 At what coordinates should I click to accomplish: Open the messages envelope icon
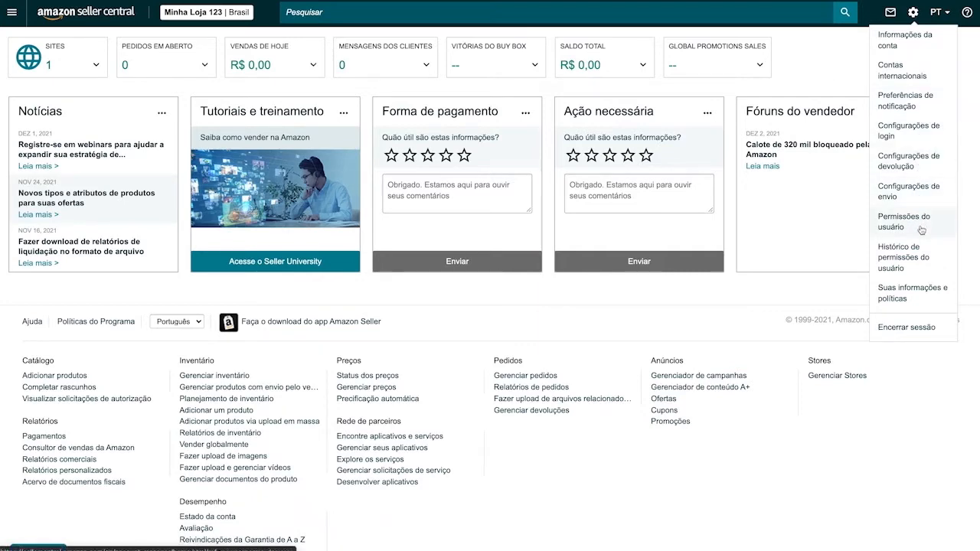[890, 12]
